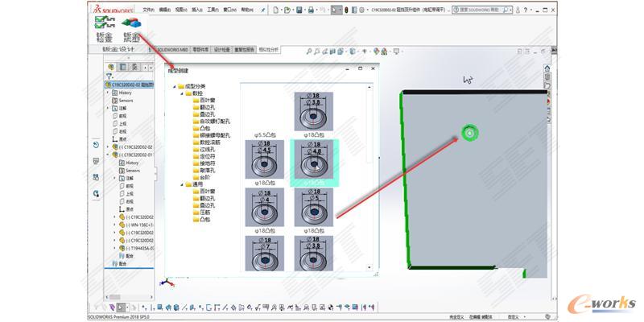Click the Zoom to Fit magnifier icon
This screenshot has width=644, height=322.
(x=309, y=52)
